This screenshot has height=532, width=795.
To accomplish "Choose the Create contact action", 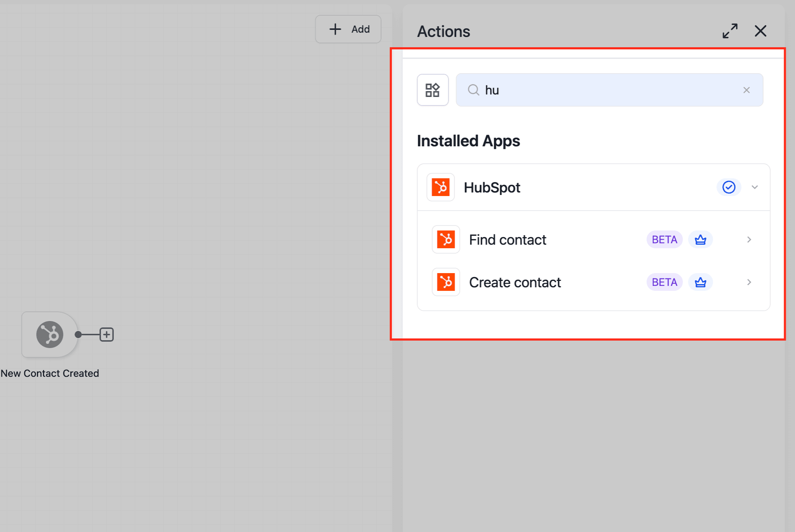I will pos(594,282).
